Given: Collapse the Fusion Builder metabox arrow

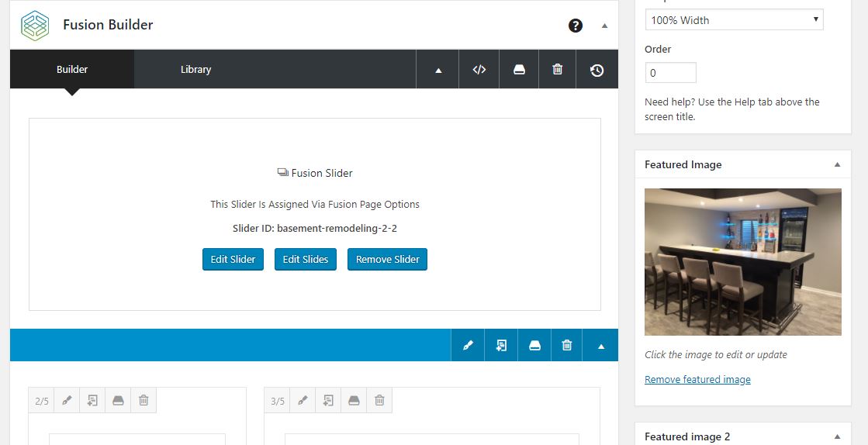Looking at the screenshot, I should point(604,26).
